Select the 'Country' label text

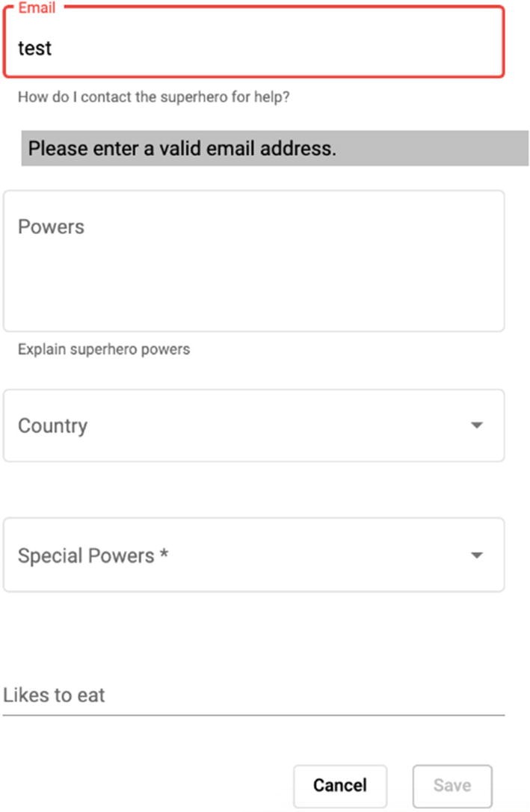[52, 425]
